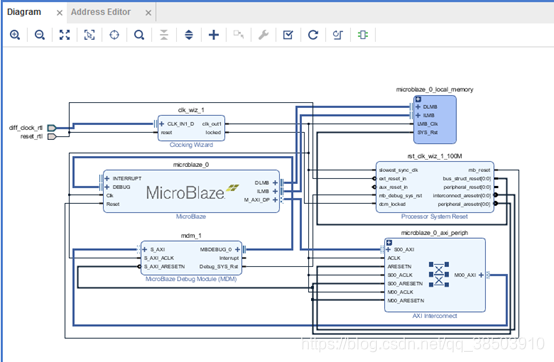Expand the DLMB port on local memory

click(418, 107)
